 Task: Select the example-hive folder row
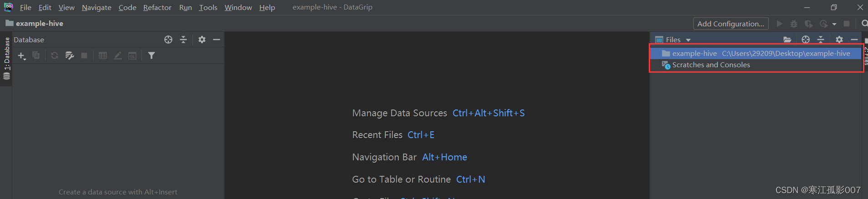click(756, 54)
